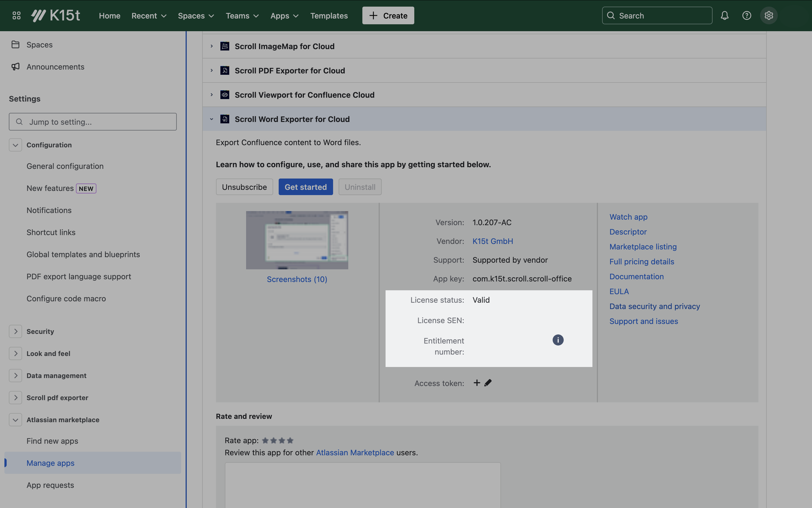812x508 pixels.
Task: Click the help question mark icon
Action: pos(747,15)
